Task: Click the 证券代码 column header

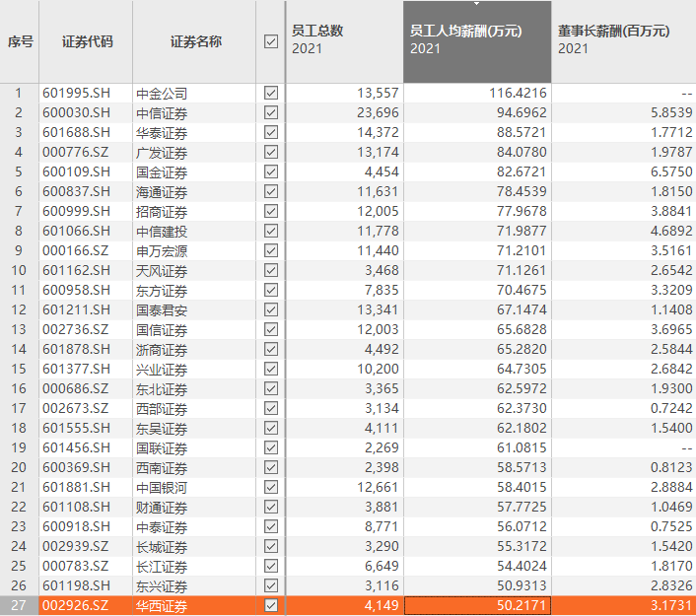Action: (x=87, y=41)
